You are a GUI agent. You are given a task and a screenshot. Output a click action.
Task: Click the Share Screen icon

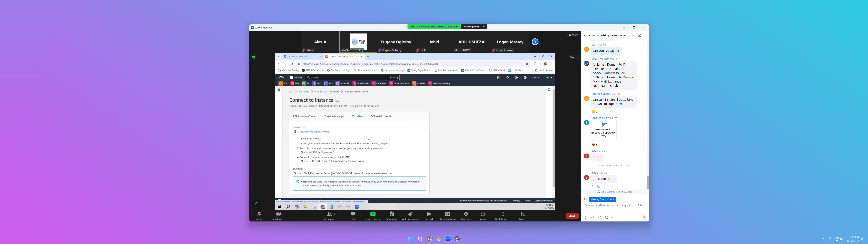(373, 214)
